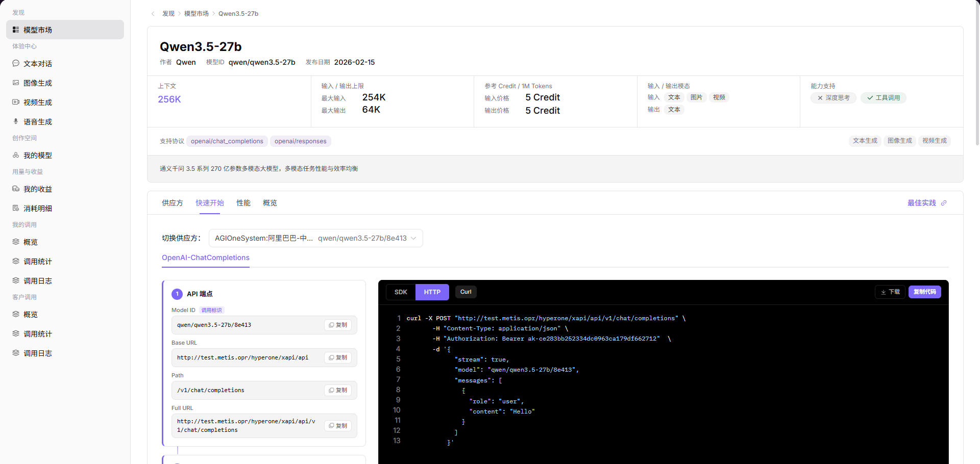This screenshot has height=464, width=980.
Task: Copy the Base URL value
Action: pos(338,357)
